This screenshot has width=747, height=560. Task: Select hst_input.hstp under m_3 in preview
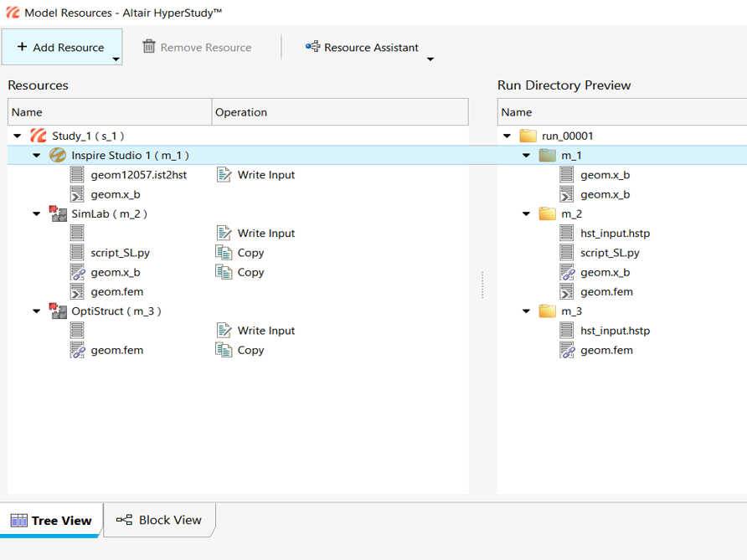click(615, 331)
